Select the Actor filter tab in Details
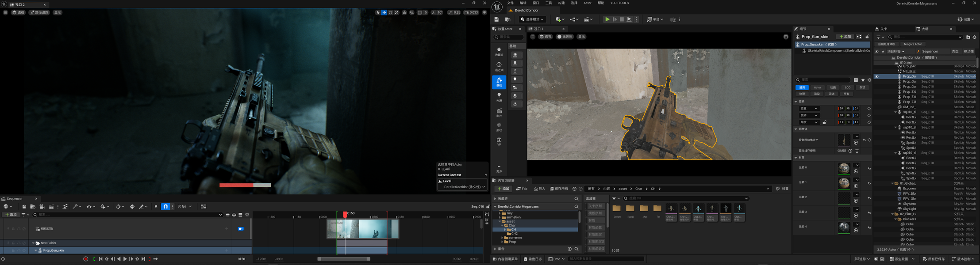980x265 pixels. pos(817,87)
